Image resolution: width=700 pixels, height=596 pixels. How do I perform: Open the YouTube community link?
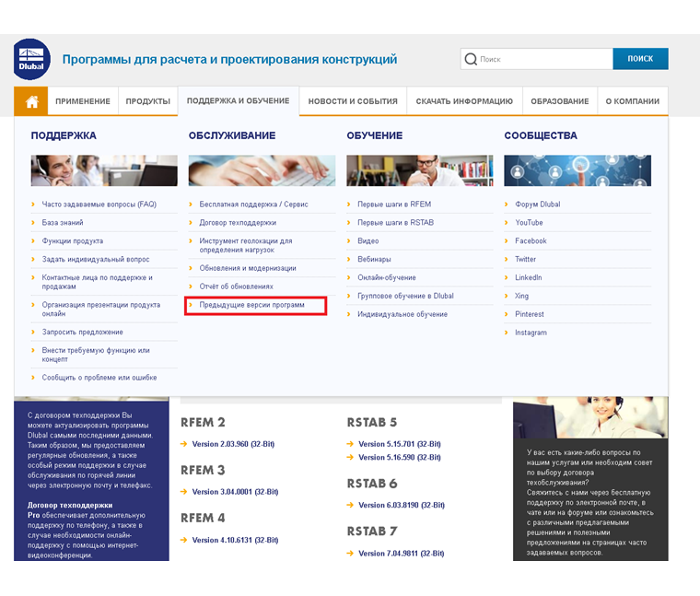529,223
